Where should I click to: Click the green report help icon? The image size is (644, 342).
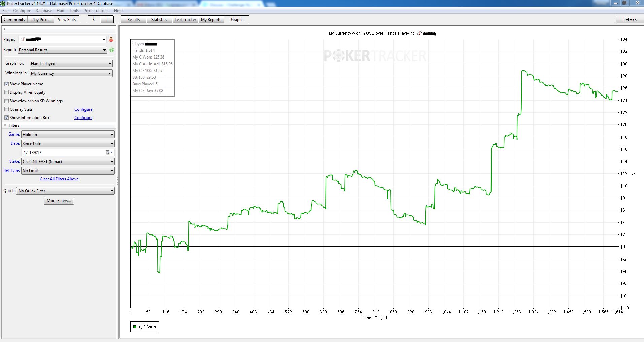point(112,50)
